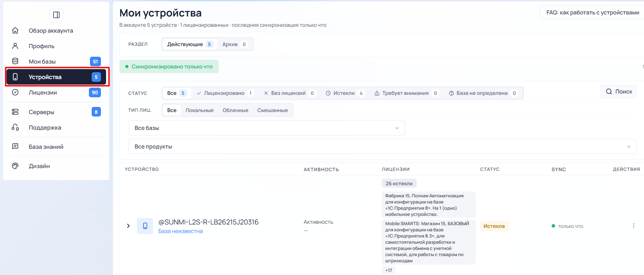Image resolution: width=644 pixels, height=275 pixels.
Task: Click device name @SUNMI-L2S-R-LB26215J20316
Action: click(208, 222)
